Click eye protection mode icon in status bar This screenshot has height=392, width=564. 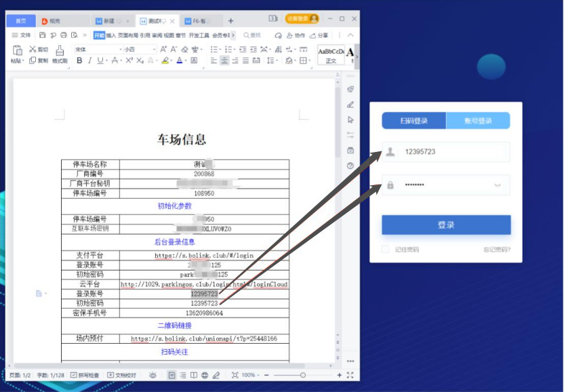153,375
